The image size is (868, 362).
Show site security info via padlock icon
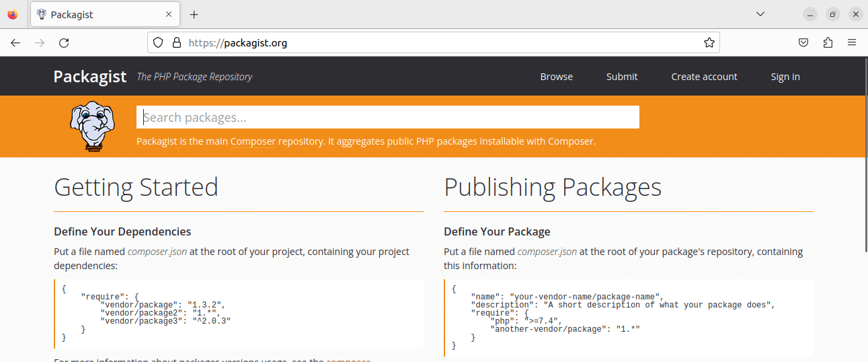point(176,43)
